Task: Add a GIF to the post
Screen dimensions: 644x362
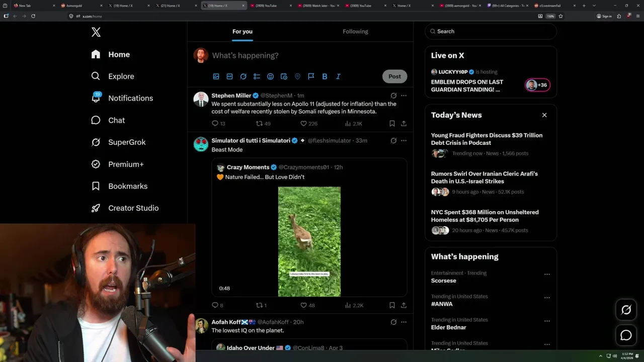Action: 229,76
